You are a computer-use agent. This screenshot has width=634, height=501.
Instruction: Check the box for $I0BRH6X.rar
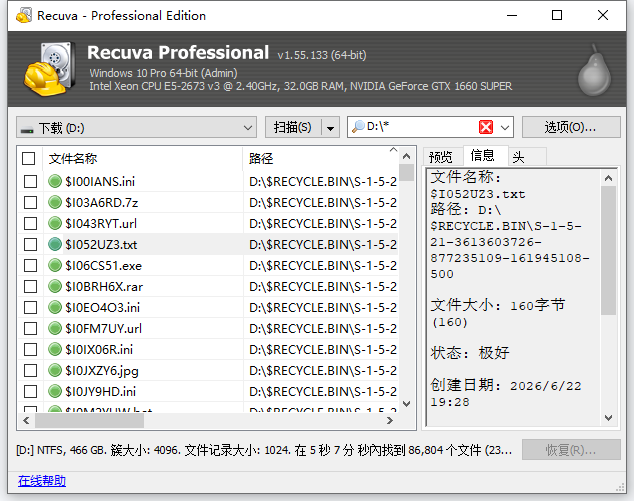click(x=30, y=287)
